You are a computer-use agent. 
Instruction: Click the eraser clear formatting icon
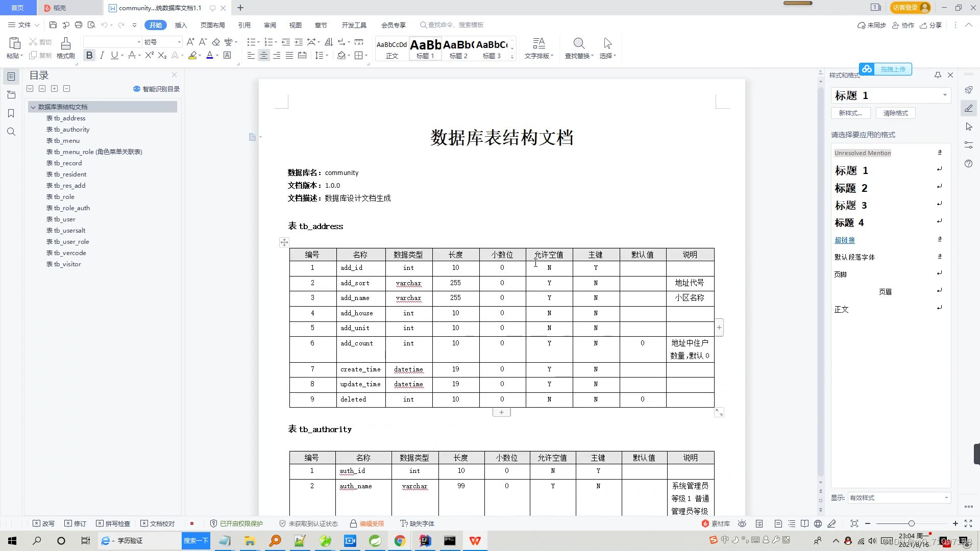(x=216, y=42)
